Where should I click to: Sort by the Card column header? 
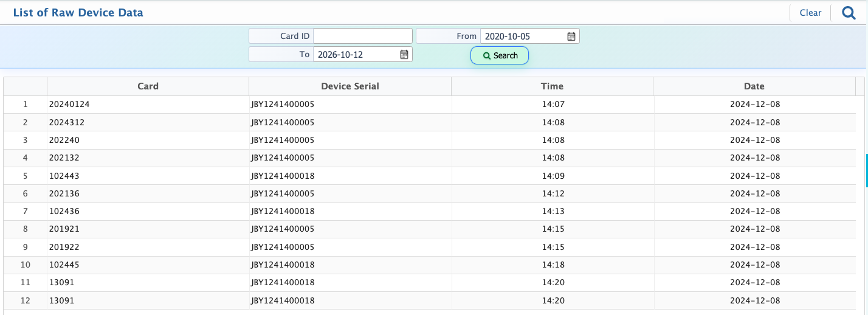point(148,86)
